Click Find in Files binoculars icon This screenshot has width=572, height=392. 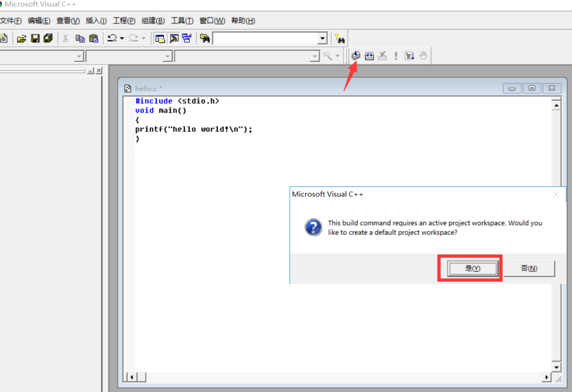205,38
